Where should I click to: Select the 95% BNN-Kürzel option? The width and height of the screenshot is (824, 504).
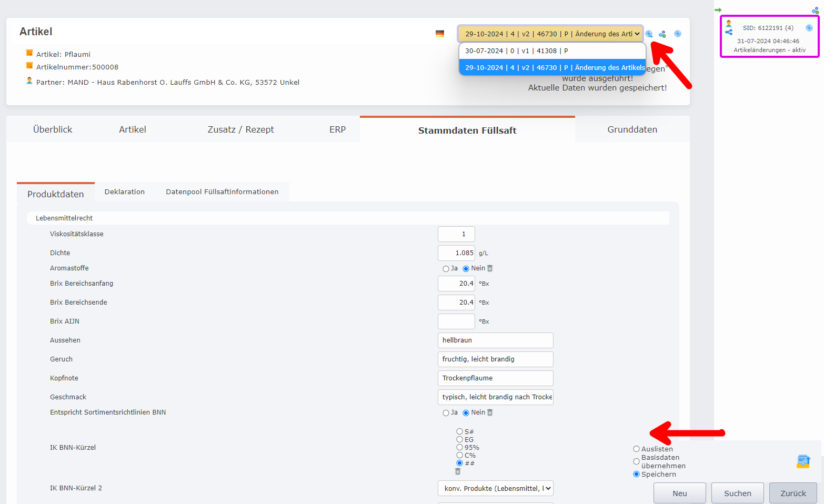tap(459, 448)
